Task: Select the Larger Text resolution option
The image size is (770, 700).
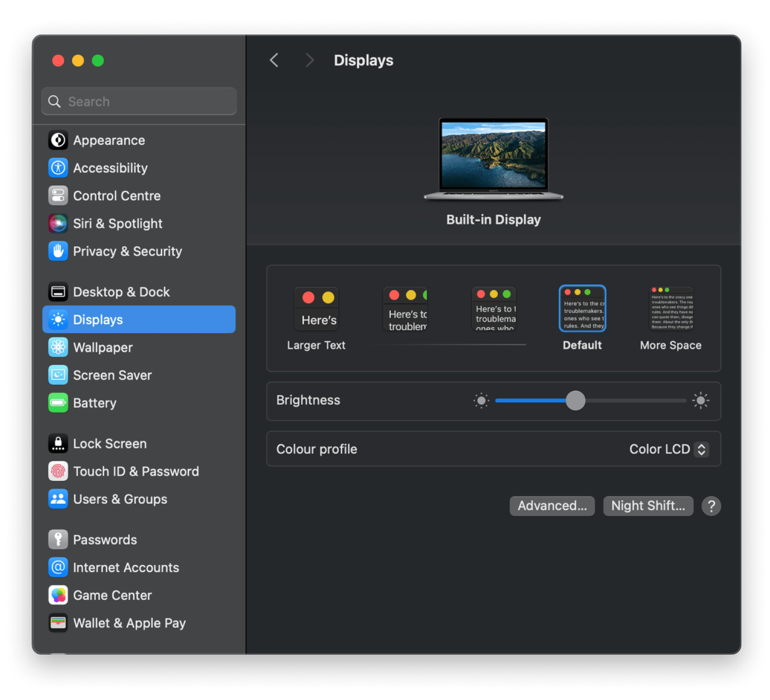Action: tap(316, 310)
